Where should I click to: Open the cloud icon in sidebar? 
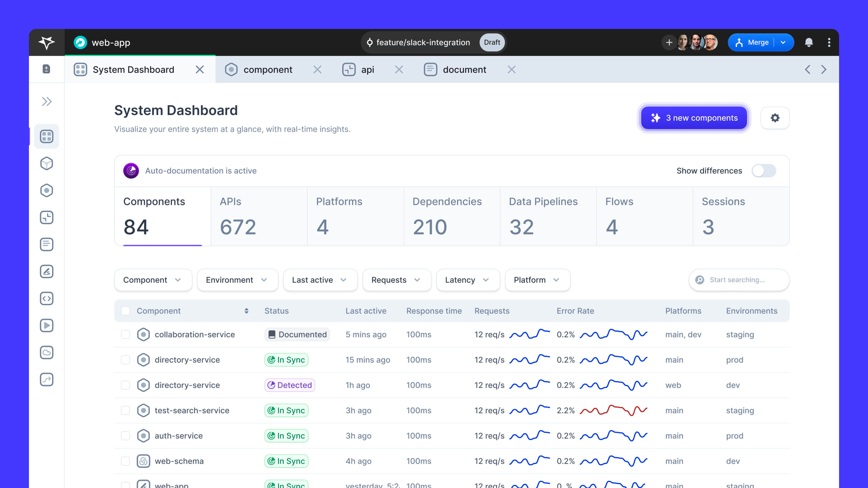(x=47, y=353)
